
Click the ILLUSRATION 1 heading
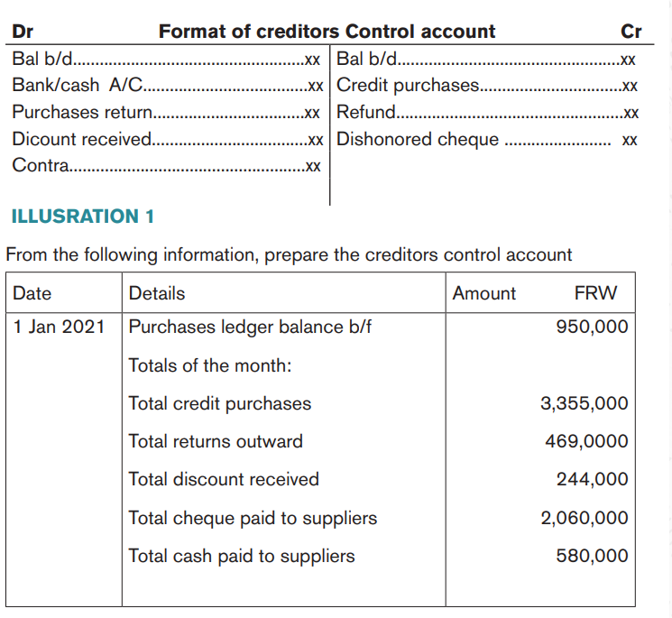83,216
